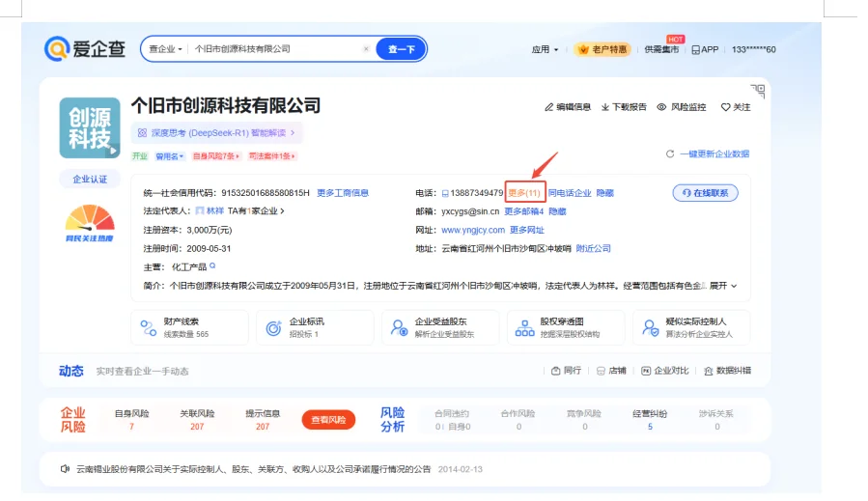Click the 开业 status tag

point(139,156)
